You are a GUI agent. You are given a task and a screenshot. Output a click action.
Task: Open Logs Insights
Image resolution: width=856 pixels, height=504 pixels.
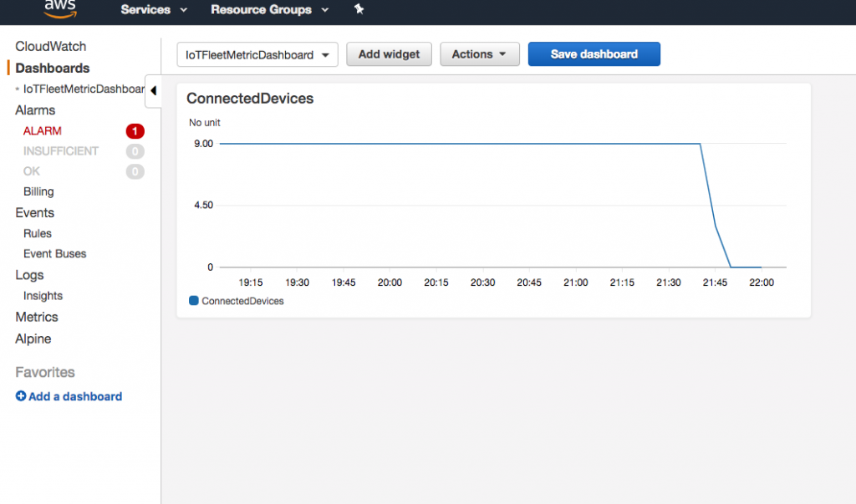(43, 296)
